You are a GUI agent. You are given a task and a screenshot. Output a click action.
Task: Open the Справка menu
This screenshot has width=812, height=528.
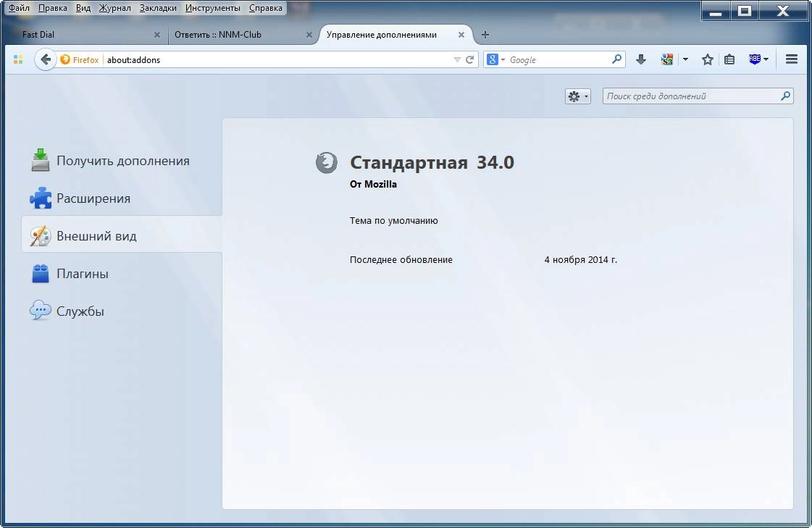(x=266, y=8)
